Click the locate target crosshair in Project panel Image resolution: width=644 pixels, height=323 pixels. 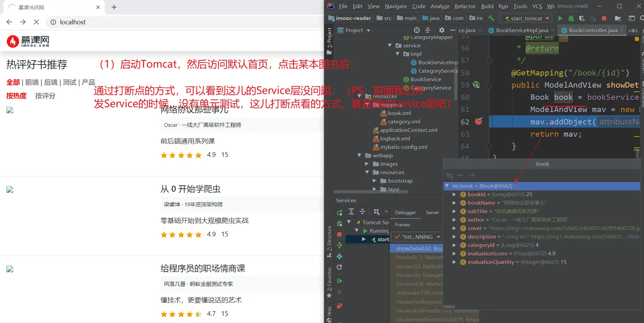417,30
